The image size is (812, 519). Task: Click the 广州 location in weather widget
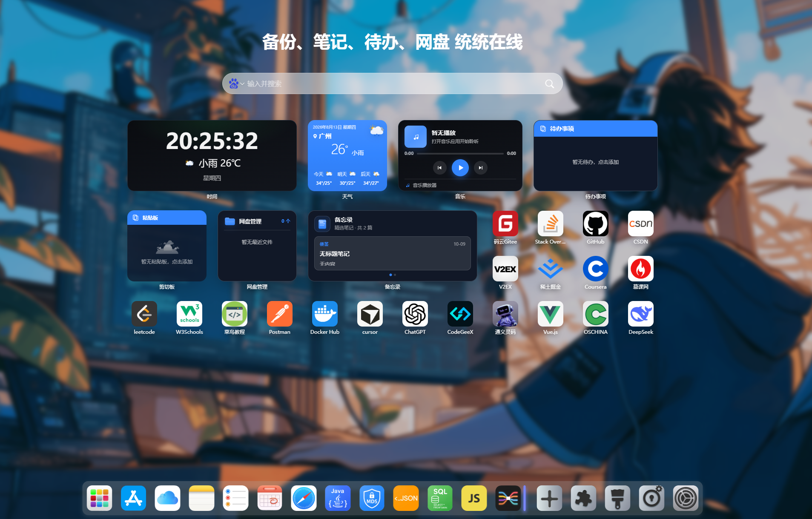[322, 136]
